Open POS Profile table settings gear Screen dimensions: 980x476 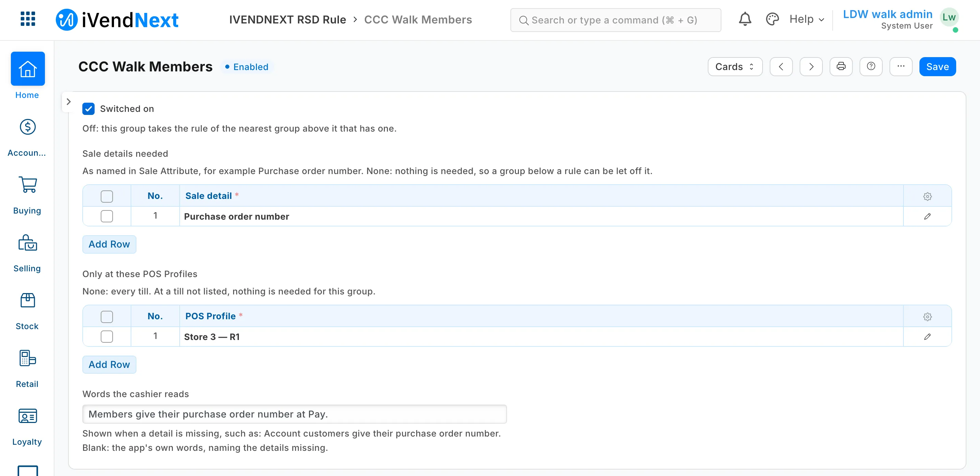point(927,316)
